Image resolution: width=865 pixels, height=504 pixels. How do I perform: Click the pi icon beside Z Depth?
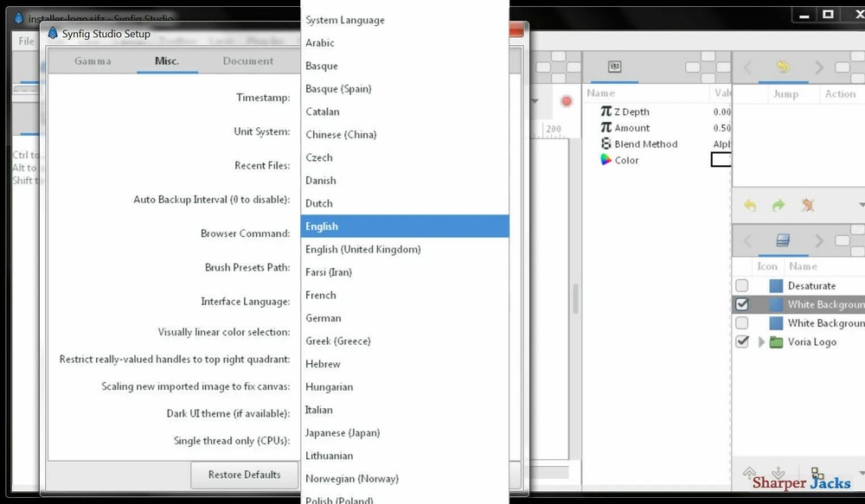605,112
